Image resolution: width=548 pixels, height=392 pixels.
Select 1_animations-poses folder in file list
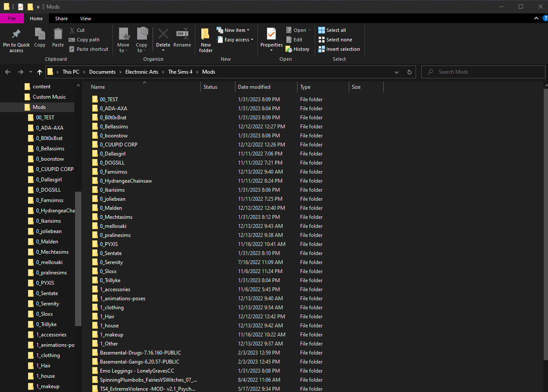tap(122, 299)
